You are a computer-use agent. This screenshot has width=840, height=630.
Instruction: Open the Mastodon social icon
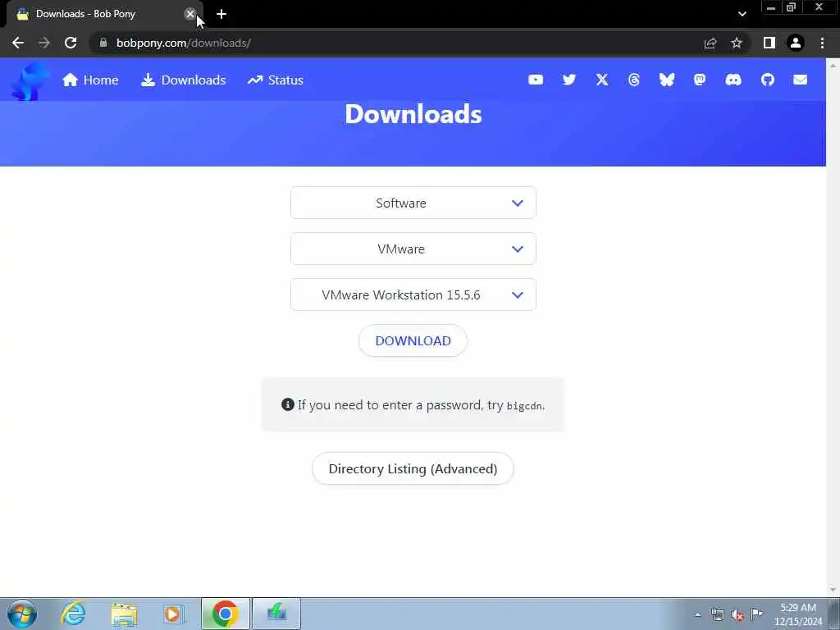click(699, 80)
